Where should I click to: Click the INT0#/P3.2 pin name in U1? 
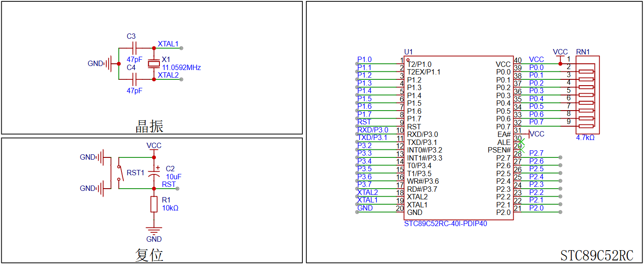click(x=425, y=150)
